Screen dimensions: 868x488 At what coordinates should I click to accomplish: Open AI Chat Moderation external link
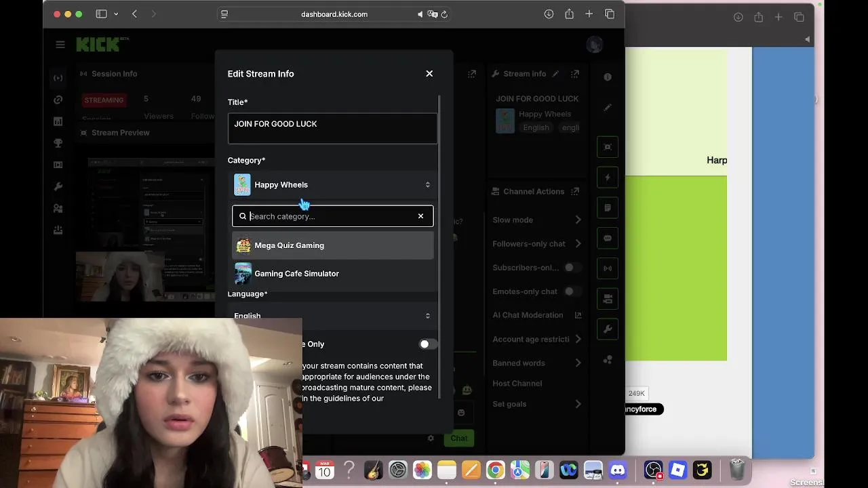(x=578, y=315)
